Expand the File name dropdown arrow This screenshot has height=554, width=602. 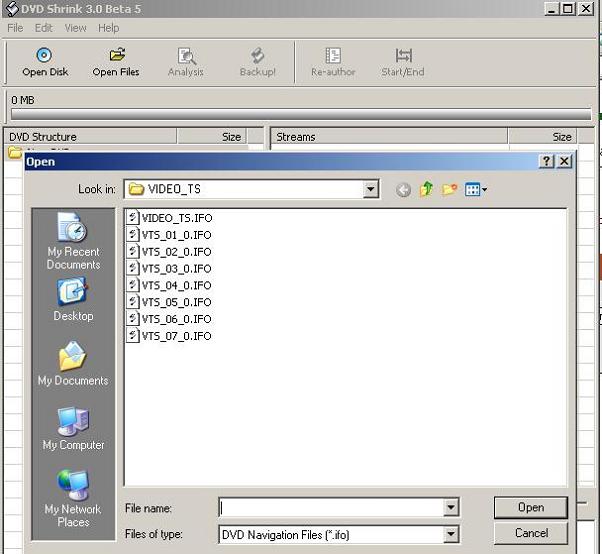(x=451, y=508)
